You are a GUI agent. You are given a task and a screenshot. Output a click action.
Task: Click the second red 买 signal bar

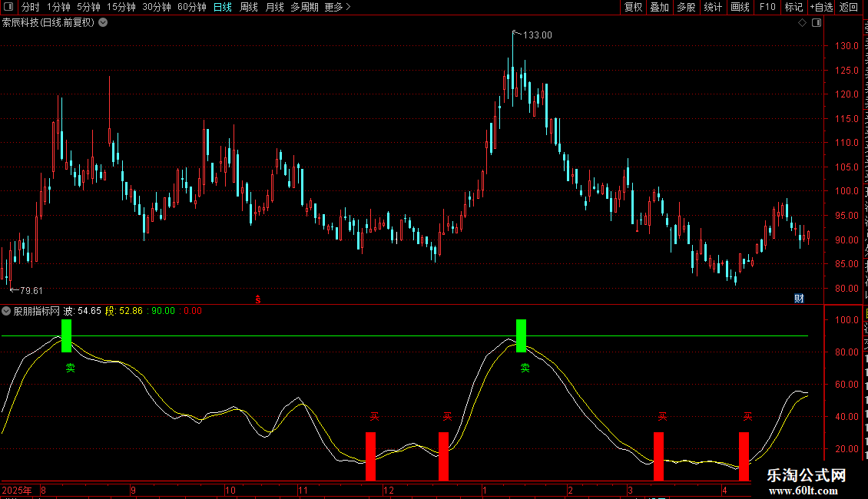tap(443, 457)
